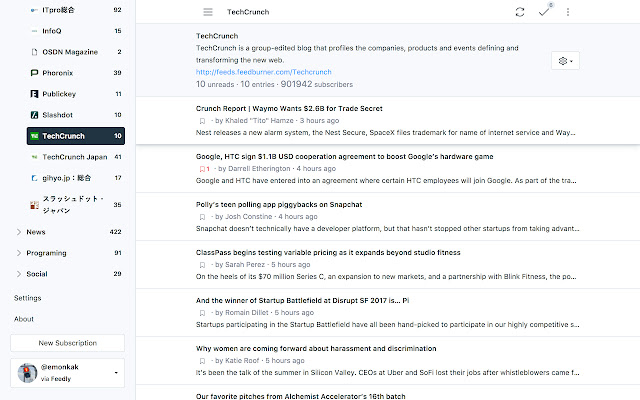Open the Phoronix subscription

(x=76, y=73)
